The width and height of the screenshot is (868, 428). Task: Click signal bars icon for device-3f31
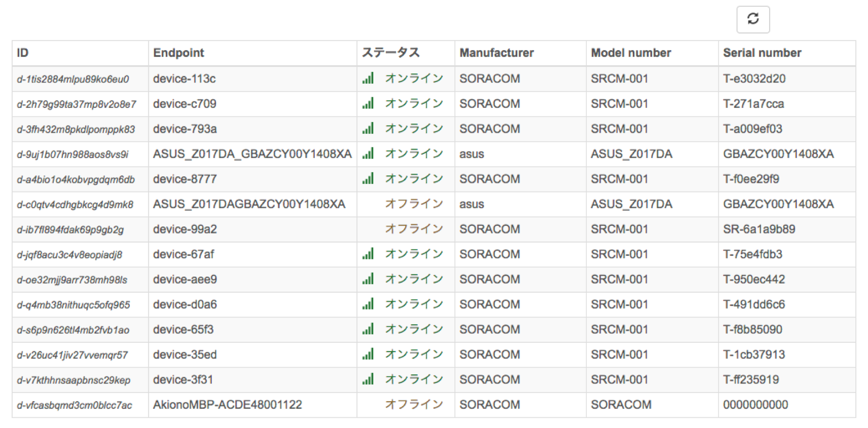(x=368, y=379)
